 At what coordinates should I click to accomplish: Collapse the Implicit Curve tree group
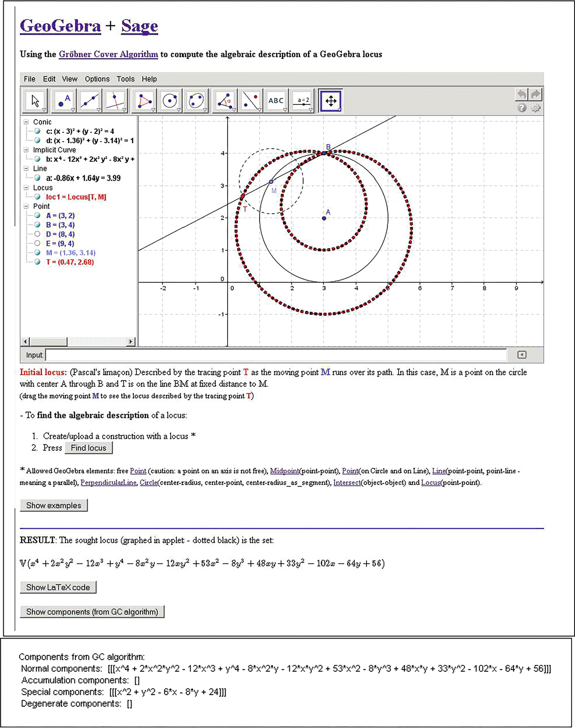[x=26, y=150]
